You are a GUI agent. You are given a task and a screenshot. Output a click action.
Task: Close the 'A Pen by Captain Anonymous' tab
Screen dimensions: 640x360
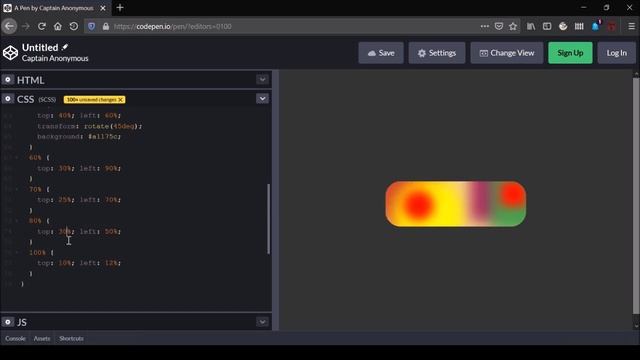(x=103, y=8)
